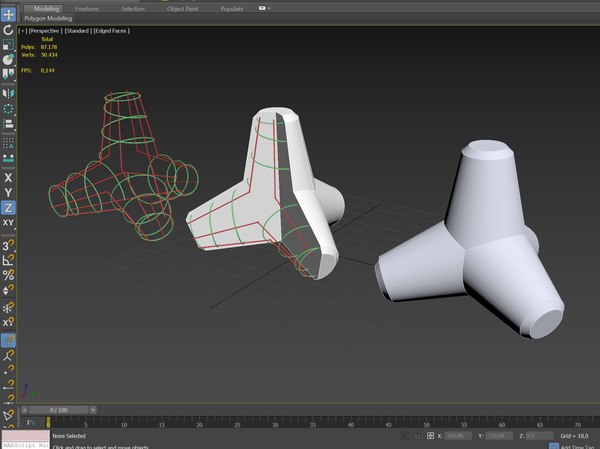Click the 0 / 100 time slider

[x=59, y=410]
